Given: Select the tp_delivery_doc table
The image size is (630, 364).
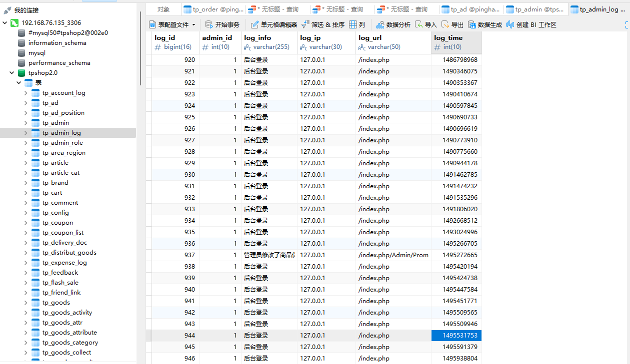Looking at the screenshot, I should 64,243.
